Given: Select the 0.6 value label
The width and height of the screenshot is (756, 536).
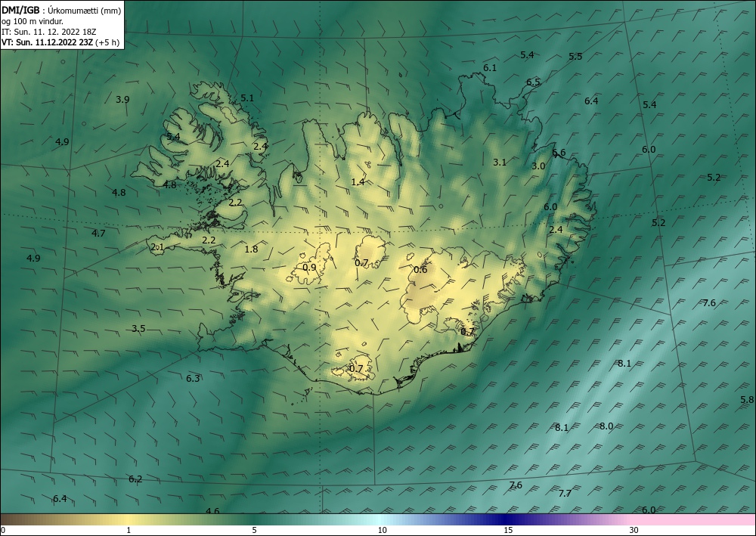Looking at the screenshot, I should pyautogui.click(x=420, y=269).
